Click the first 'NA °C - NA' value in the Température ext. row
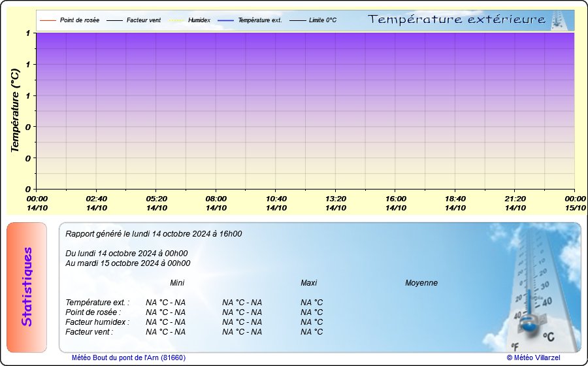Viewport: 588px width, 366px height. pyautogui.click(x=166, y=303)
